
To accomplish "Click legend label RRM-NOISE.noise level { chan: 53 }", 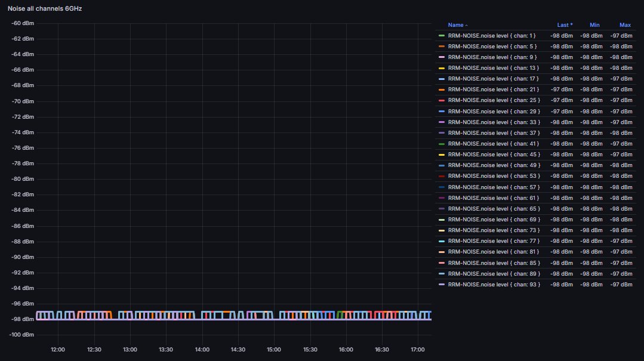I will pos(494,176).
